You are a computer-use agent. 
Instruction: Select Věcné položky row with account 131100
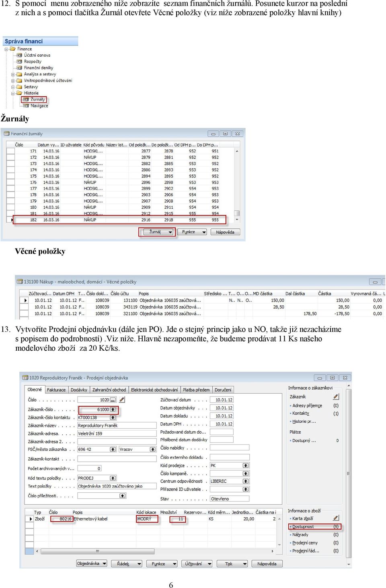click(202, 300)
